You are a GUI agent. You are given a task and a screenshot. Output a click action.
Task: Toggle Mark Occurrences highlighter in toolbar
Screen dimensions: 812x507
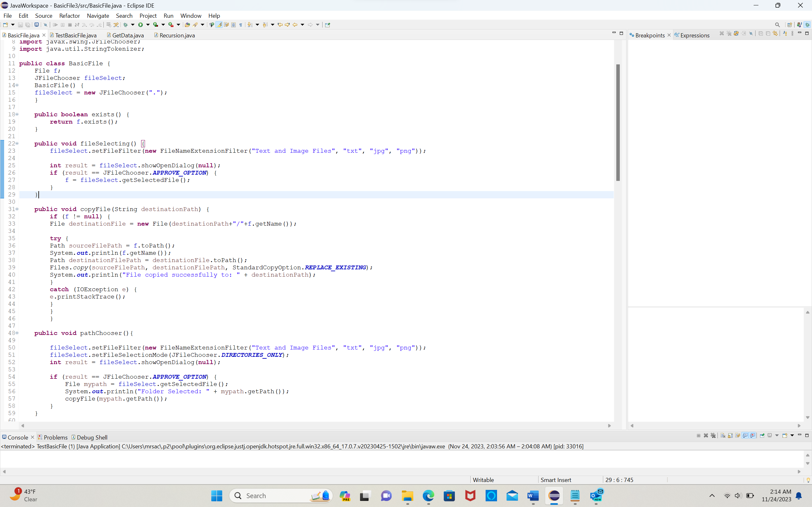click(219, 24)
